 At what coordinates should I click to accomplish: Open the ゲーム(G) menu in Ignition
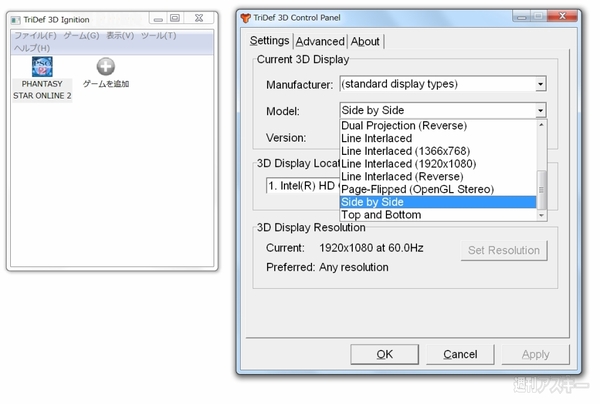tap(81, 36)
